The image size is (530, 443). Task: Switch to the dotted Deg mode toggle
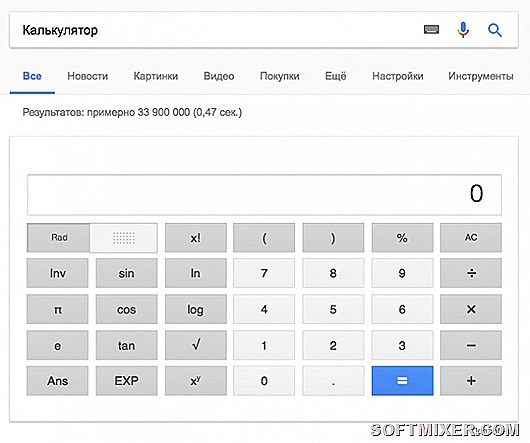point(124,238)
